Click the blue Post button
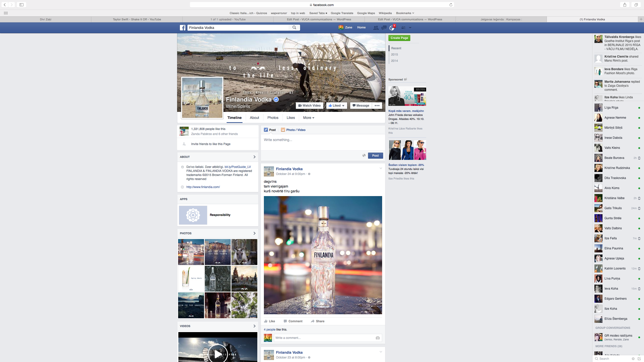The height and width of the screenshot is (362, 644). click(x=375, y=156)
